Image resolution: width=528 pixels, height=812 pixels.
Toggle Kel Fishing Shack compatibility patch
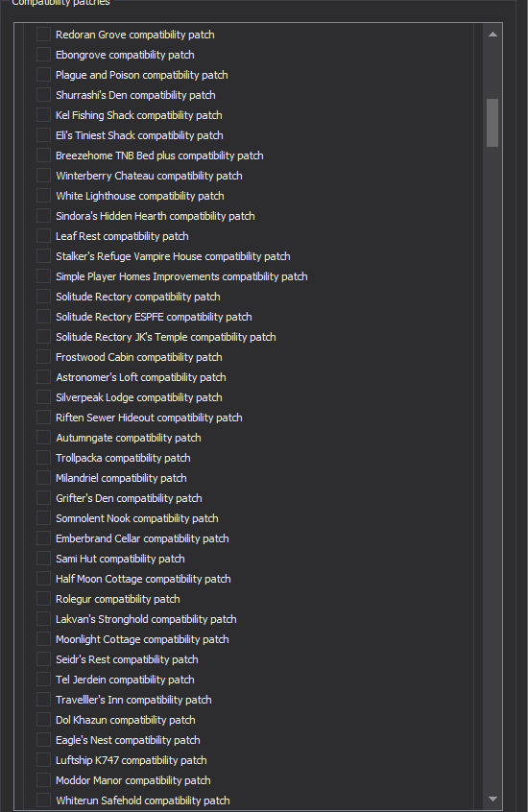pyautogui.click(x=43, y=115)
